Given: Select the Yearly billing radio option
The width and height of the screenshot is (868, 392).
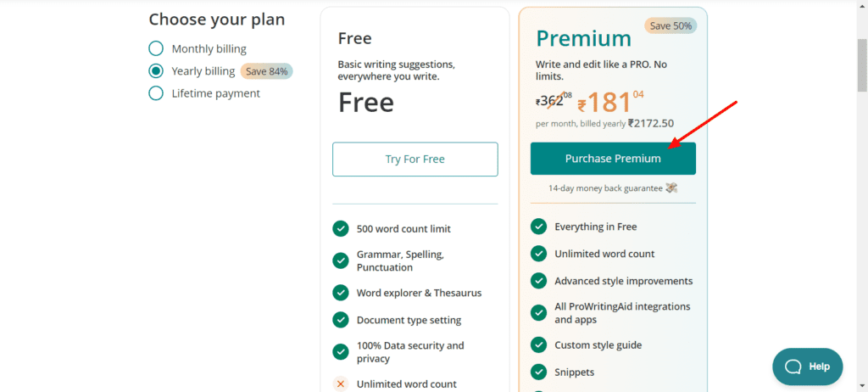Looking at the screenshot, I should (x=156, y=71).
